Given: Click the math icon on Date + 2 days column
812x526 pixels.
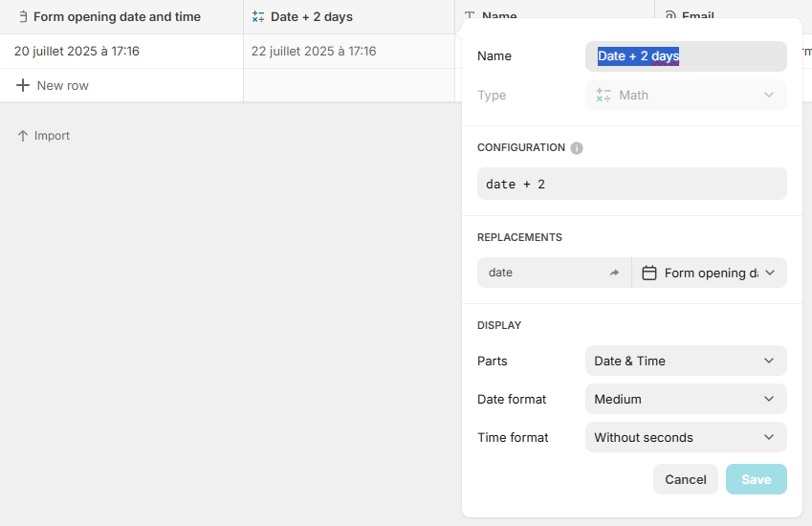Looking at the screenshot, I should pyautogui.click(x=258, y=16).
